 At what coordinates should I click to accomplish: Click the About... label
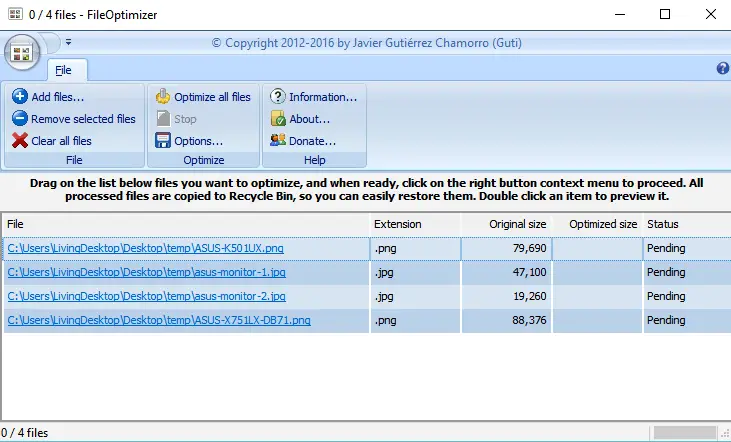click(x=309, y=119)
